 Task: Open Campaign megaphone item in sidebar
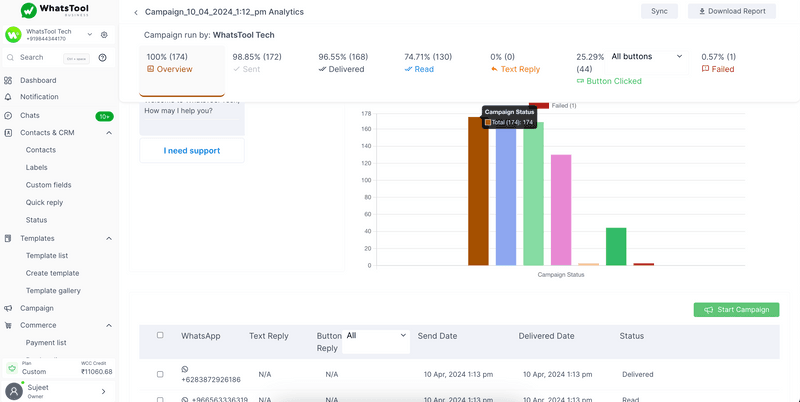click(36, 308)
